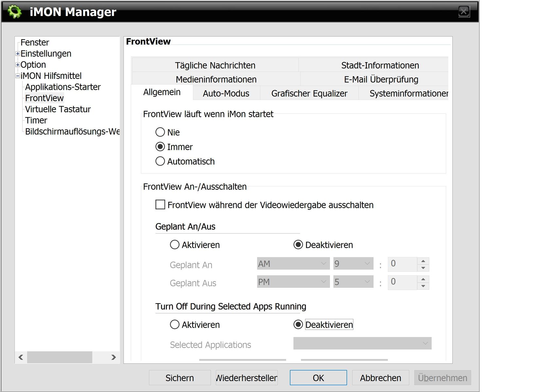
Task: Open the Medieninformationen tab
Action: click(216, 79)
